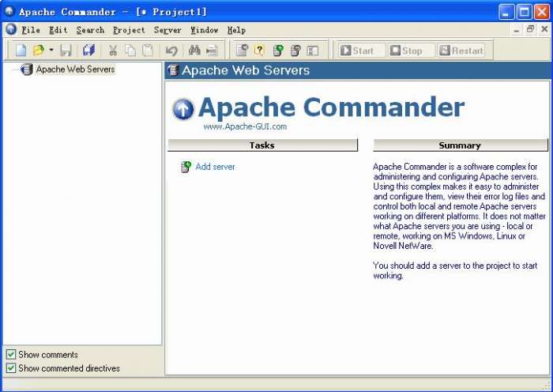
Task: Click the large Apache Commander logo arrow icon
Action: [183, 109]
